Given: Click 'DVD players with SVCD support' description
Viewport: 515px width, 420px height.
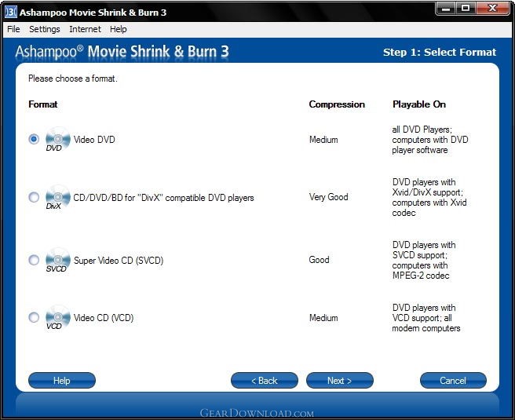Looking at the screenshot, I should [424, 260].
